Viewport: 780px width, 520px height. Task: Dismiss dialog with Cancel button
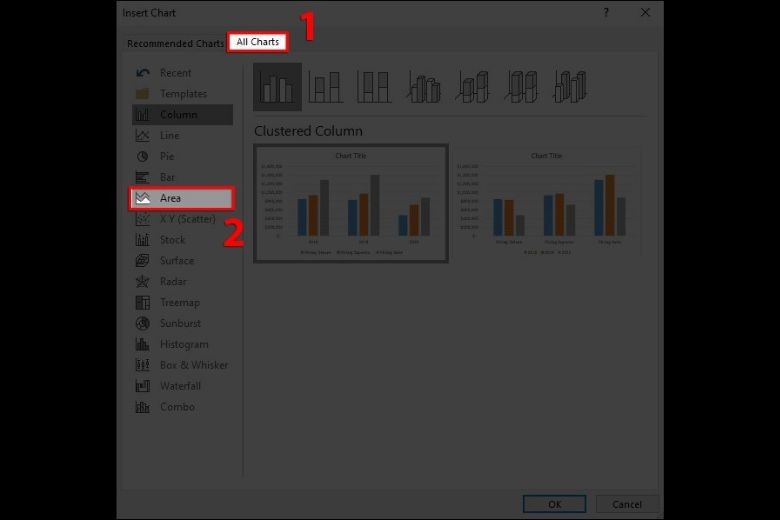point(627,504)
